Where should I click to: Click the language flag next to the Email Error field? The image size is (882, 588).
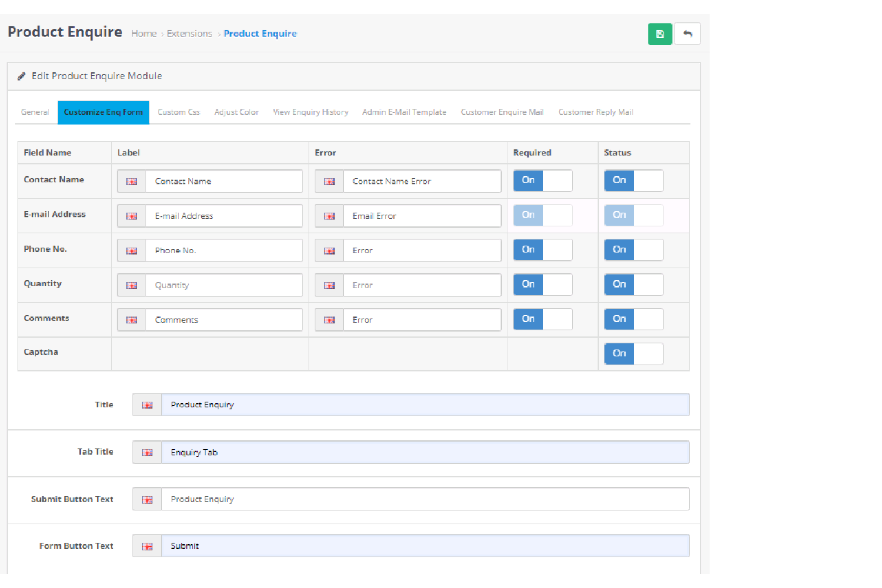[329, 216]
